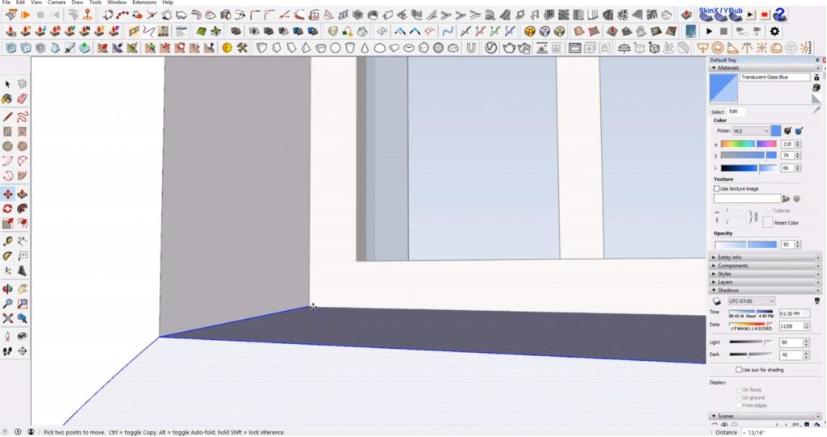
Task: Select the Protractor tool
Action: [7, 256]
